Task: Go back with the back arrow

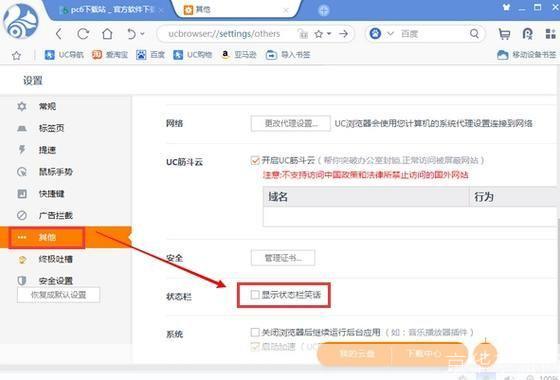Action: click(59, 34)
